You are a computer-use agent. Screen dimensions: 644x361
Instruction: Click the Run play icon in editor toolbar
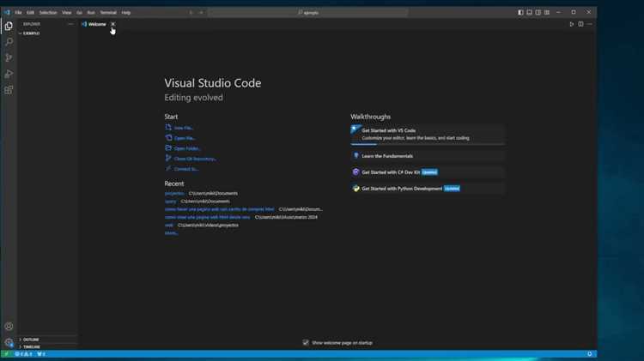tap(571, 24)
